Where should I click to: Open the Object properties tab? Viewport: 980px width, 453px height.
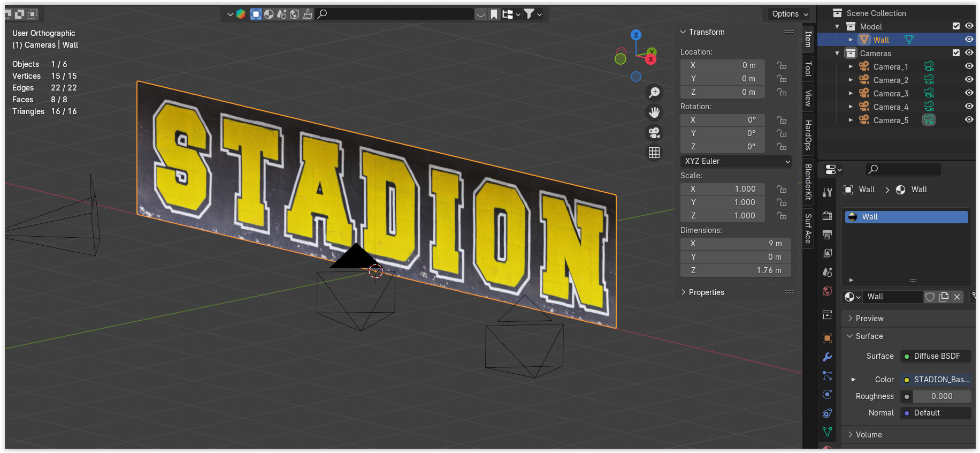coord(828,338)
